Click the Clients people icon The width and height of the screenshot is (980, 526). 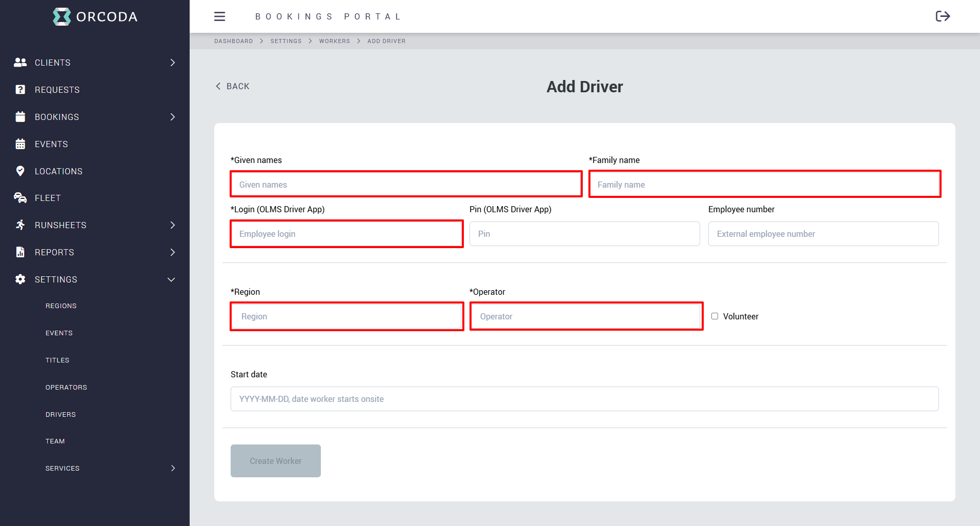coord(20,63)
